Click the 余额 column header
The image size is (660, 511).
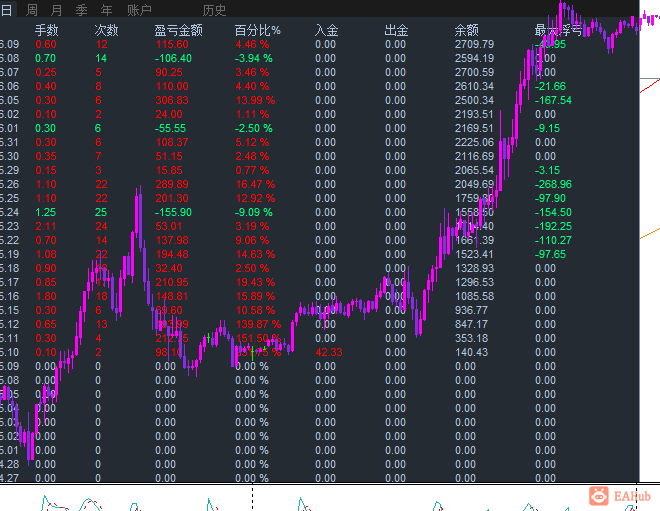click(x=466, y=30)
